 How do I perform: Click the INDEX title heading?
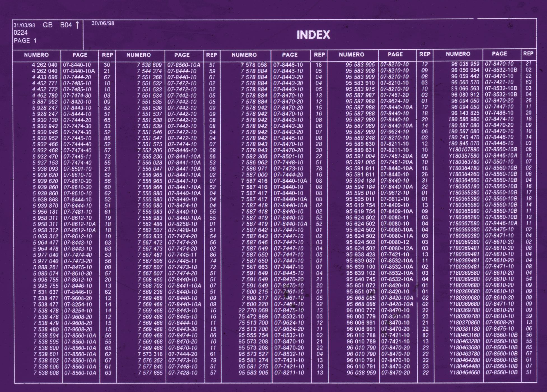[x=313, y=35]
